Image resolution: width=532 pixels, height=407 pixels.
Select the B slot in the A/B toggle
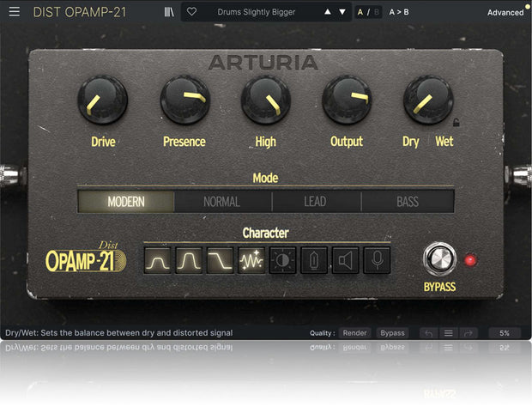[x=377, y=12]
